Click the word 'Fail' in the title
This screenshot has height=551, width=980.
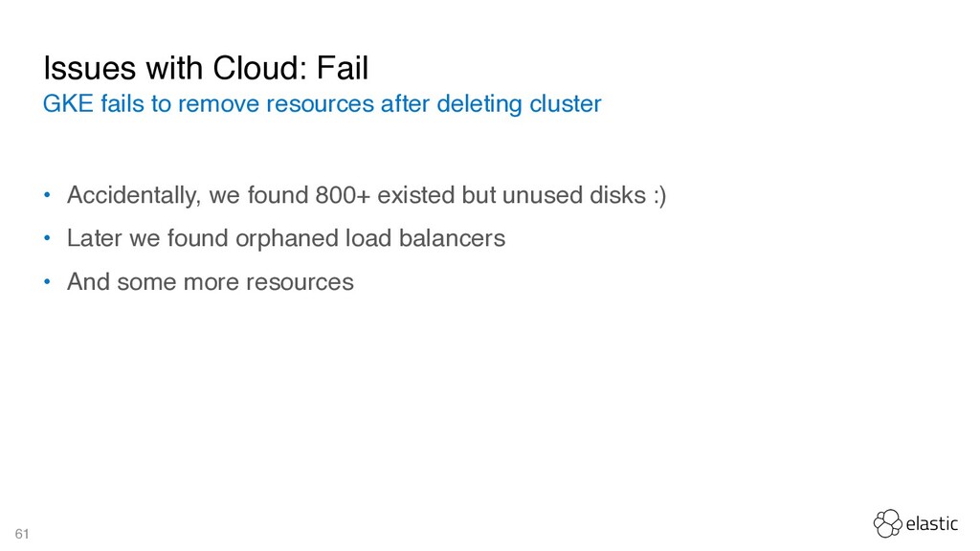pos(343,68)
